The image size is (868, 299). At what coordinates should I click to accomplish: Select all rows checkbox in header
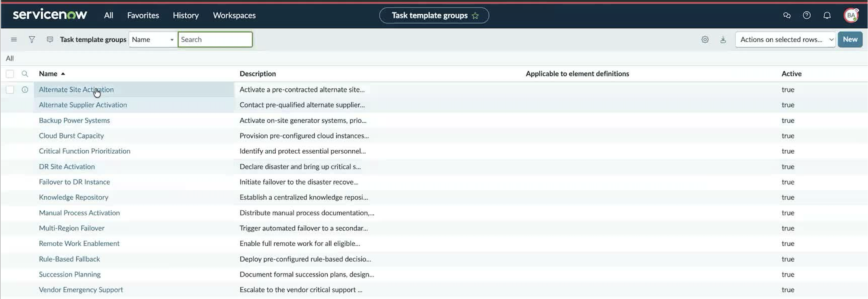coord(10,74)
